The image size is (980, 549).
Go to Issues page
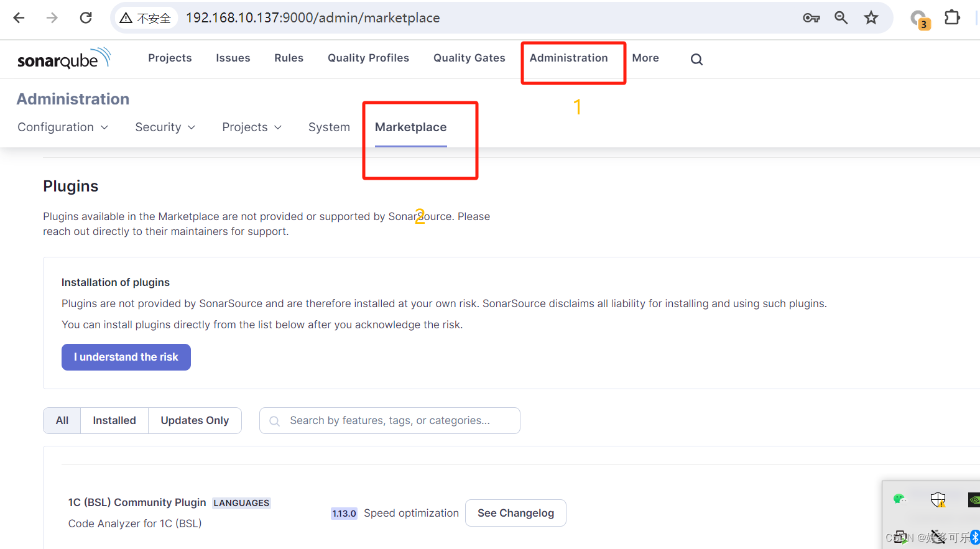point(233,58)
